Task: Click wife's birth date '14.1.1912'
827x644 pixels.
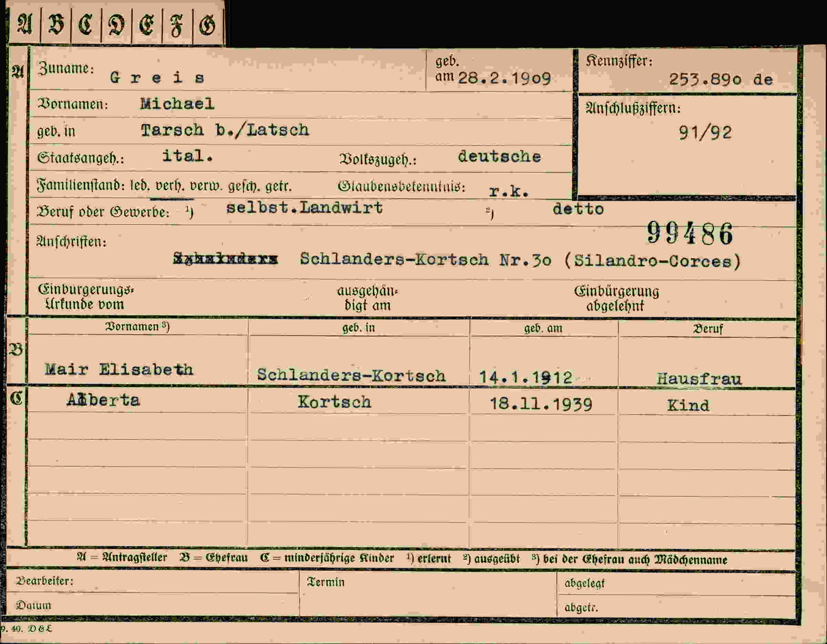Action: point(525,377)
